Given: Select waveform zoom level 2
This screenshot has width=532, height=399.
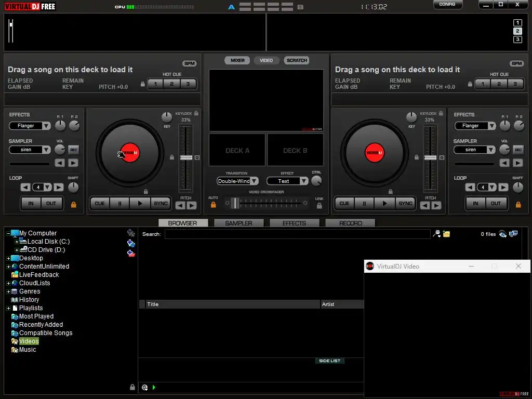Looking at the screenshot, I should click(517, 31).
